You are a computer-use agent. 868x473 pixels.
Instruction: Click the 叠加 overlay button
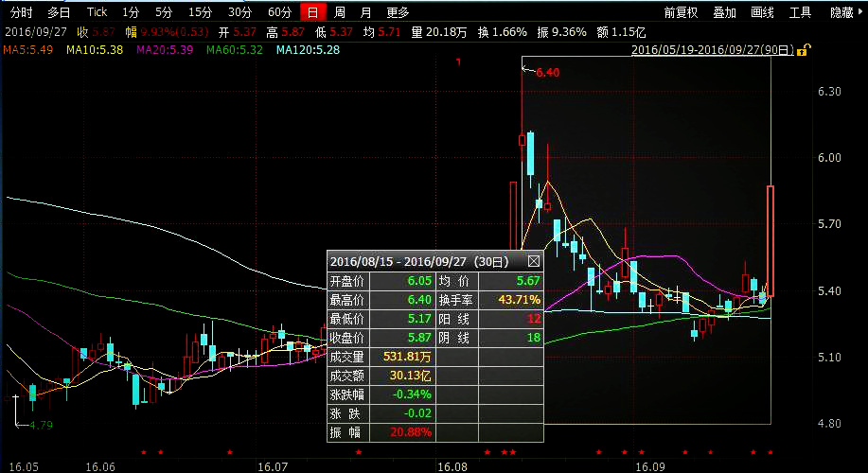[x=724, y=12]
